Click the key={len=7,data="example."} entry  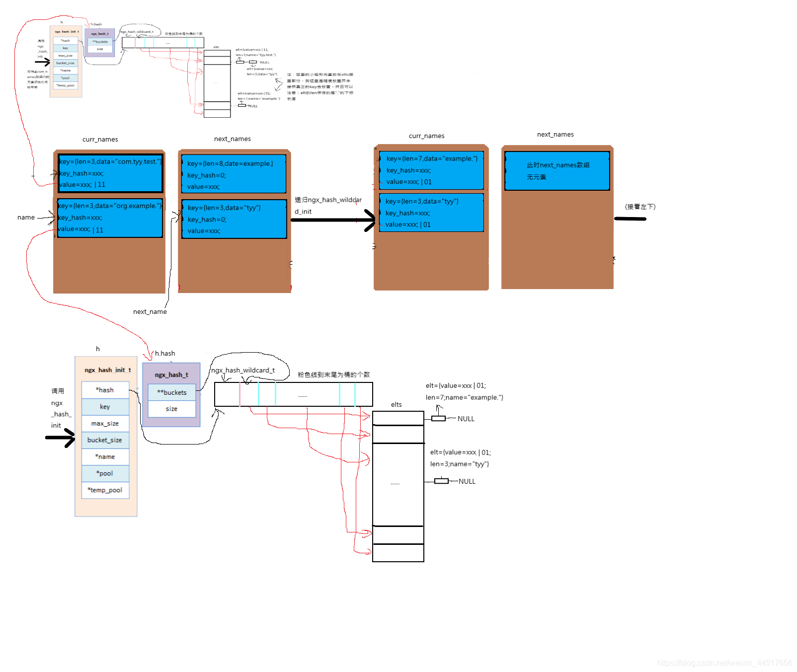[x=432, y=158]
